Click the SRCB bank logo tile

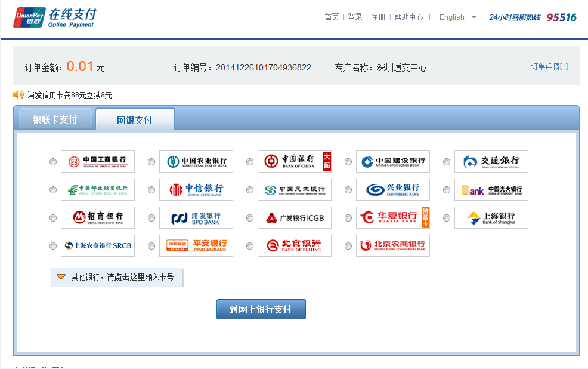97,245
